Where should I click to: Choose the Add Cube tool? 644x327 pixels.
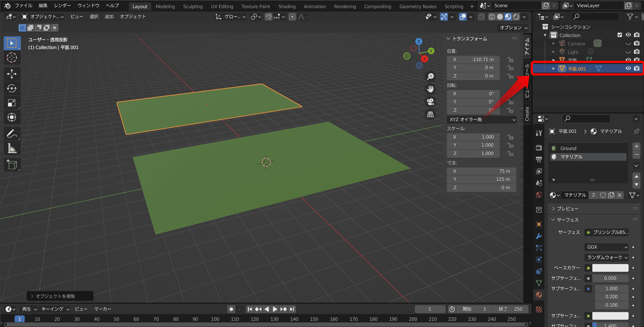point(12,165)
